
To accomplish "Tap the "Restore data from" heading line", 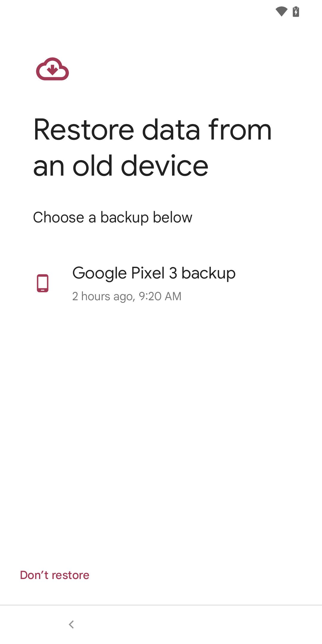I will [x=152, y=130].
